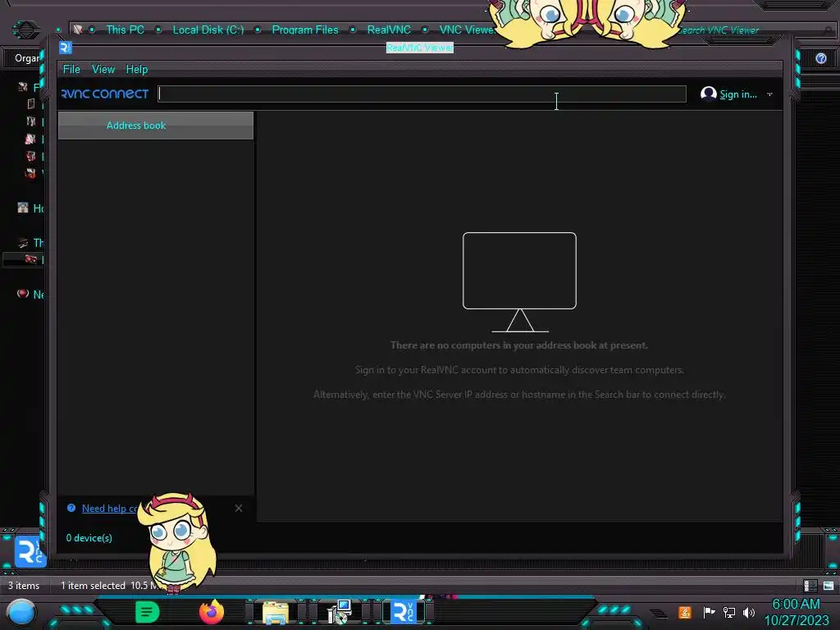The height and width of the screenshot is (630, 840).
Task: Open the installer setup taskbar icon
Action: point(339,612)
